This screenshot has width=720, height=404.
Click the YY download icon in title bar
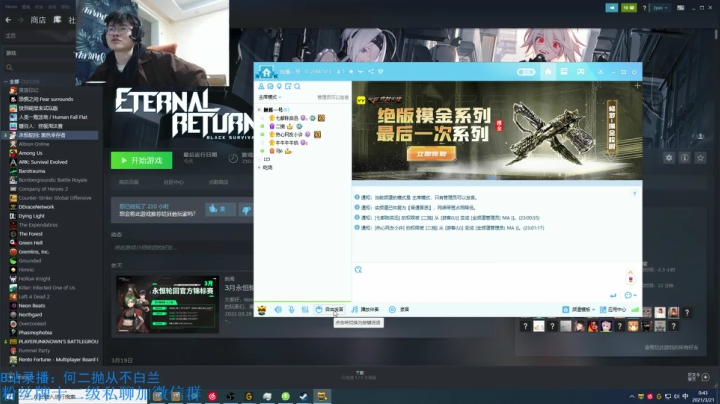(x=600, y=72)
